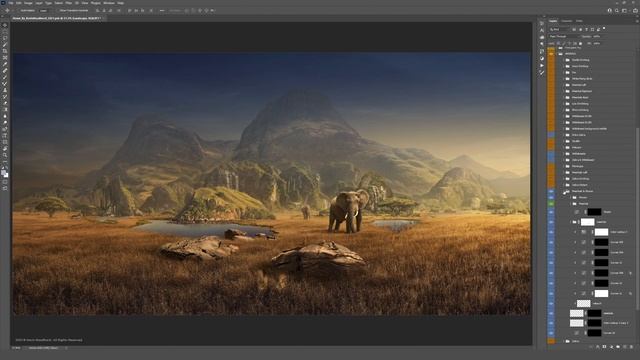Expand the last group at layers list bottom
The width and height of the screenshot is (640, 360).
(563, 341)
